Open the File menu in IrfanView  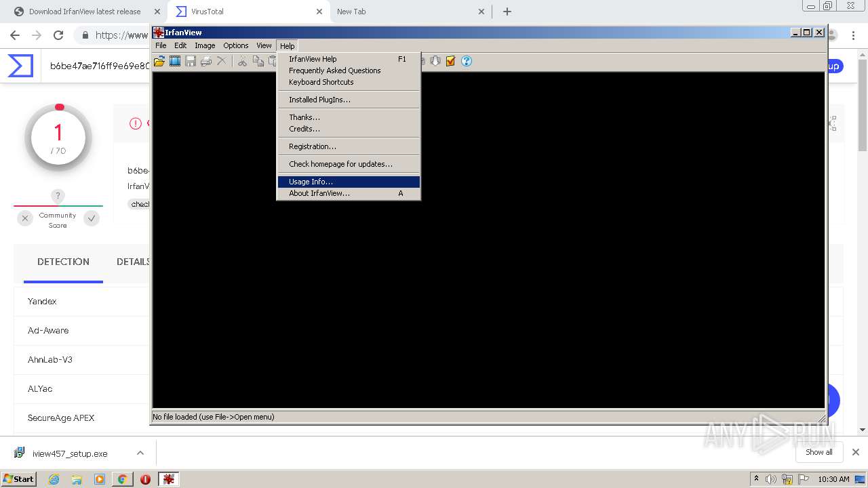point(161,45)
